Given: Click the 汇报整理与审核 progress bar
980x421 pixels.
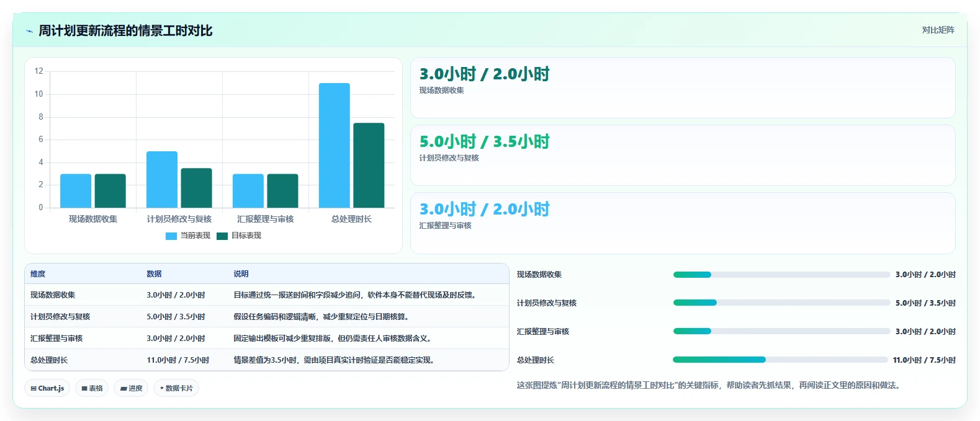Looking at the screenshot, I should [x=782, y=332].
